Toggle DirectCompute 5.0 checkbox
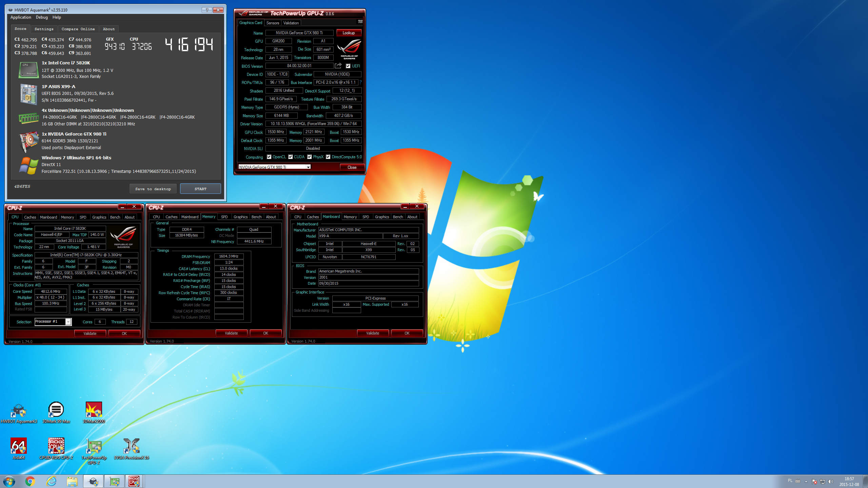This screenshot has width=868, height=488. point(328,157)
